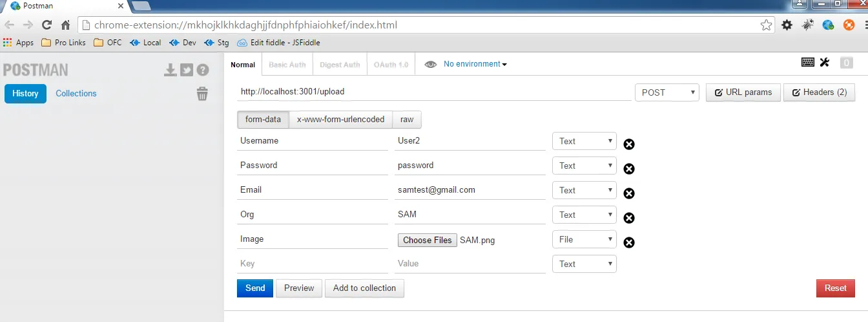Click the orange circular extension icon
The image size is (868, 322).
[x=849, y=25]
